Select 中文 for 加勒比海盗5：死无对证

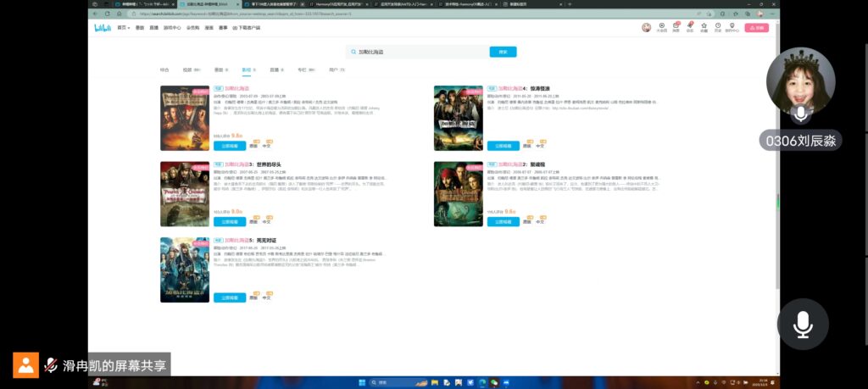pyautogui.click(x=266, y=297)
